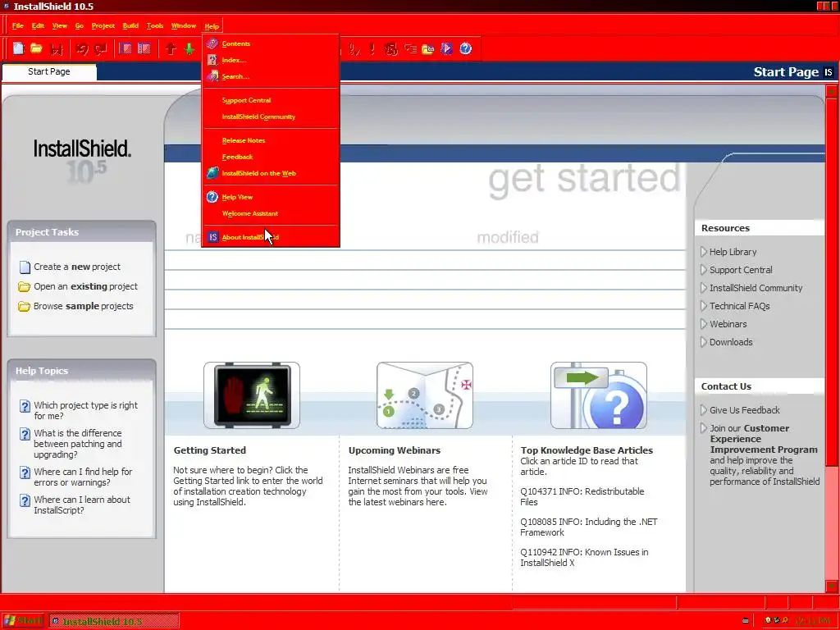Click Support Central under Resources
This screenshot has width=840, height=630.
[x=741, y=270]
